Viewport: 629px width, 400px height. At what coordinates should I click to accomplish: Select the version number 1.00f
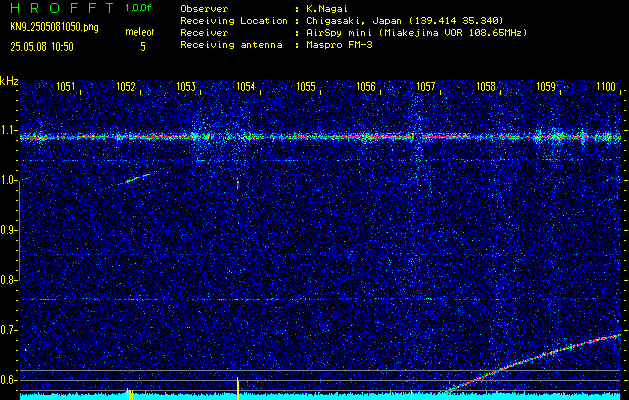tap(138, 8)
